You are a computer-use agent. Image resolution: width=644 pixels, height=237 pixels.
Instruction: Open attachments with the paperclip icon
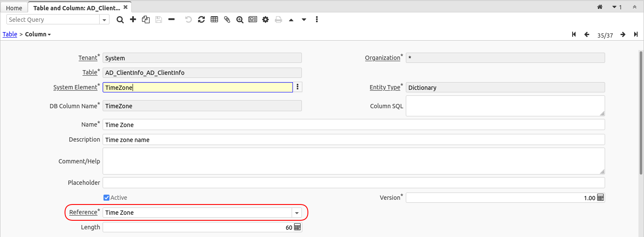click(227, 20)
